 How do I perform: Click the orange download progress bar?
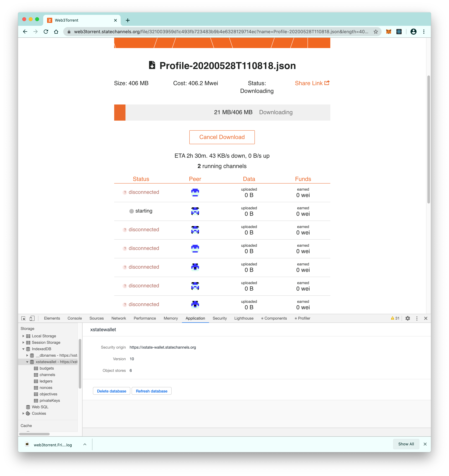(120, 112)
